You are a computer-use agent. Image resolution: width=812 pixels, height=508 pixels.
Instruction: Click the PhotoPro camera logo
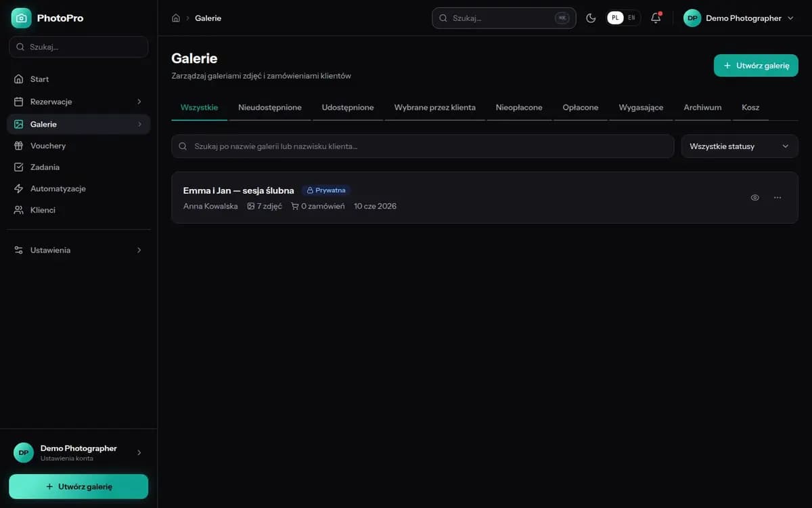pos(22,18)
